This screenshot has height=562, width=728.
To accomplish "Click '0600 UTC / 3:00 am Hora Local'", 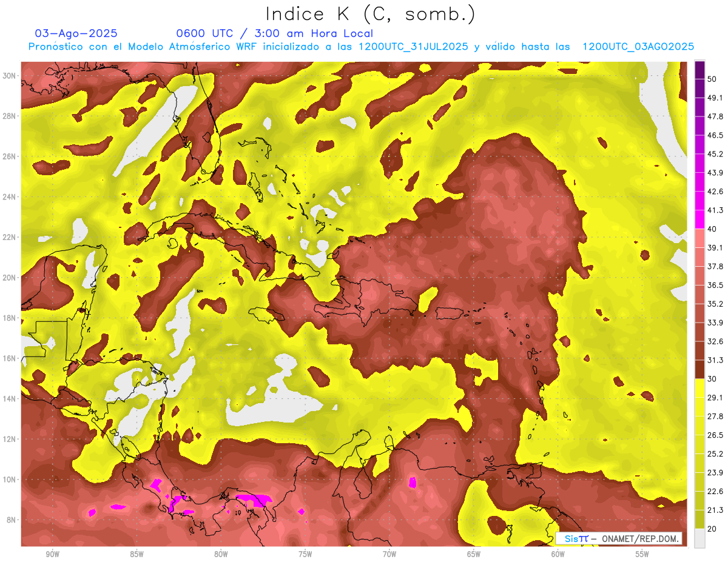I will (x=274, y=33).
